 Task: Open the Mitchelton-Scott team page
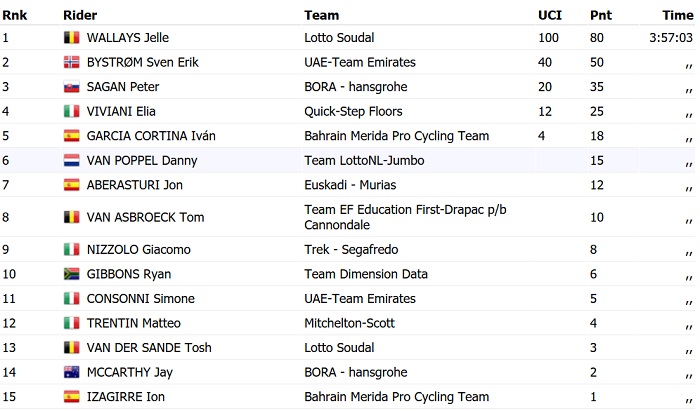(349, 323)
